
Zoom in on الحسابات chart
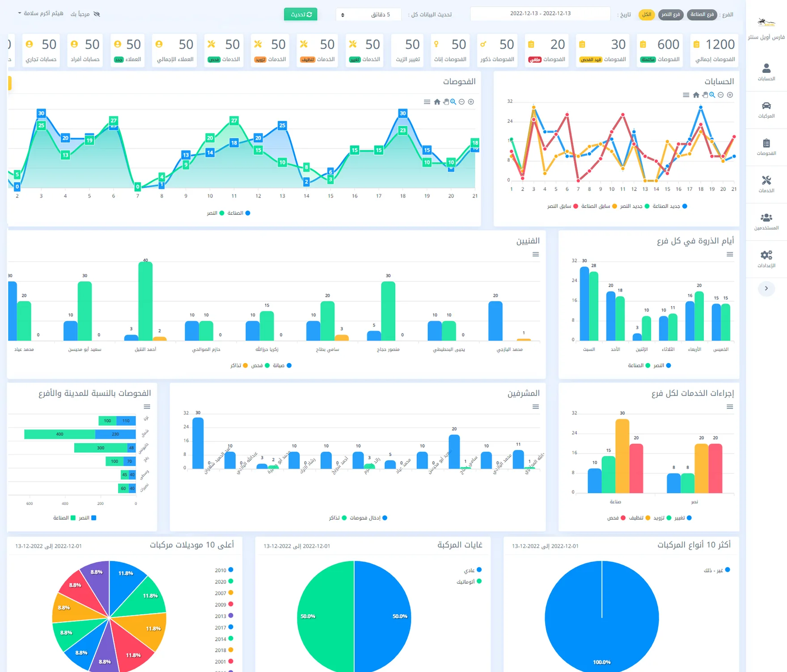[730, 95]
